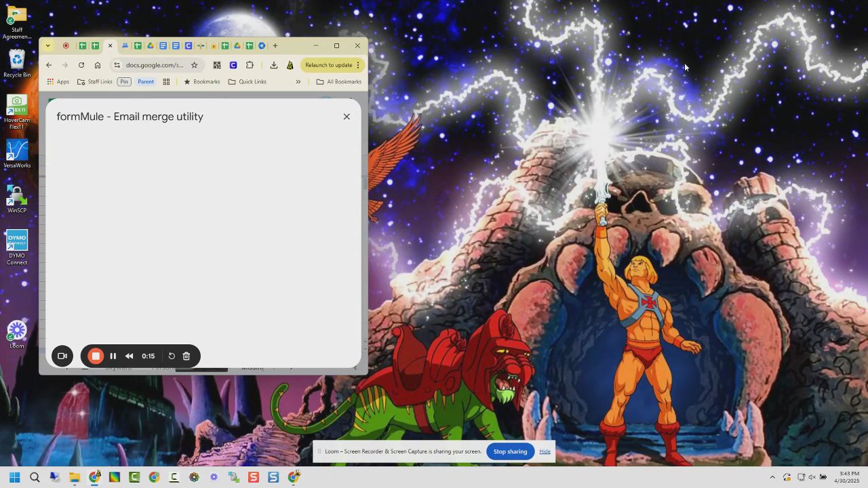Open Recycle Bin desktop icon

17,64
